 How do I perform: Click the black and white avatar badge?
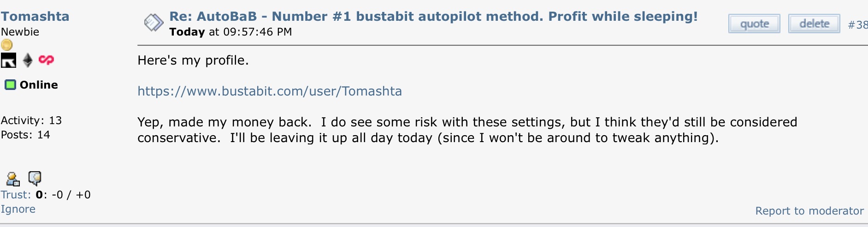8,60
